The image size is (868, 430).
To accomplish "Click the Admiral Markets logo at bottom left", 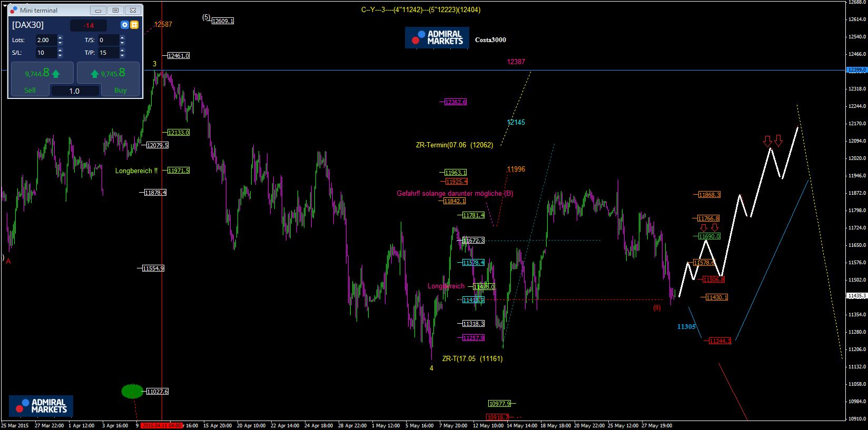I will [41, 406].
